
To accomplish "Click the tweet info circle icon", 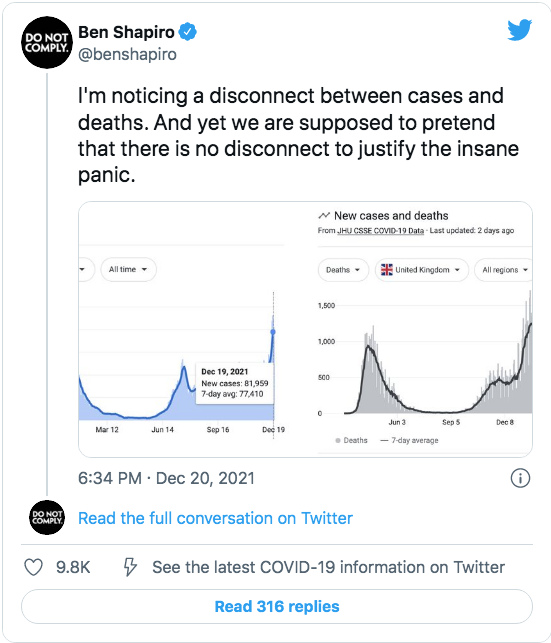I will pos(520,478).
